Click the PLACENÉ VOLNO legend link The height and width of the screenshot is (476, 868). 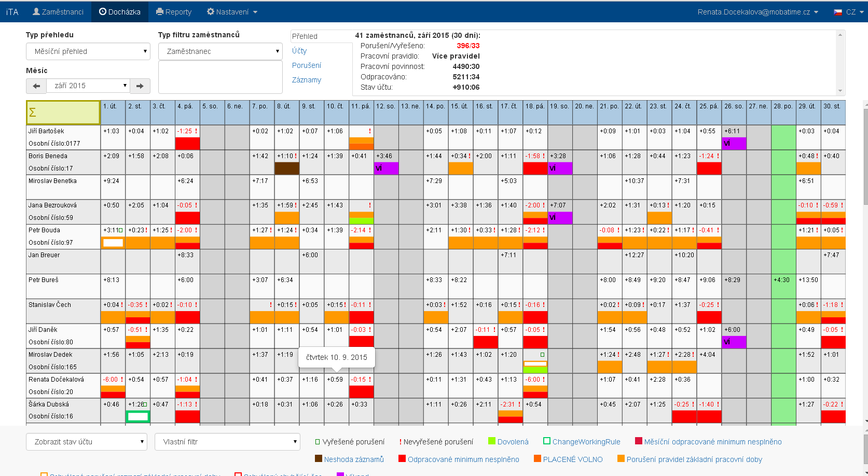pyautogui.click(x=573, y=459)
